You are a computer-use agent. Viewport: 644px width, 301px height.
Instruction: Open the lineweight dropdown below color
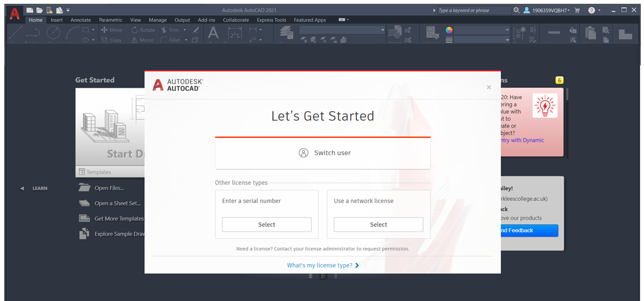coord(507,40)
